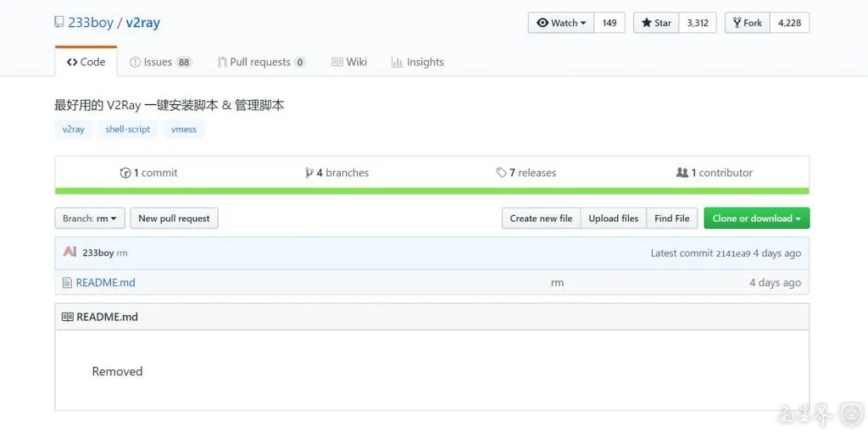This screenshot has height=432, width=868.
Task: Click the V2Ray repository description text
Action: click(169, 105)
